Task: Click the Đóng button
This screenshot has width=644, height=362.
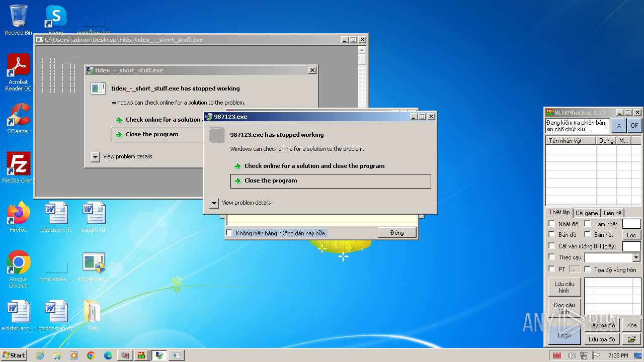Action: tap(397, 233)
